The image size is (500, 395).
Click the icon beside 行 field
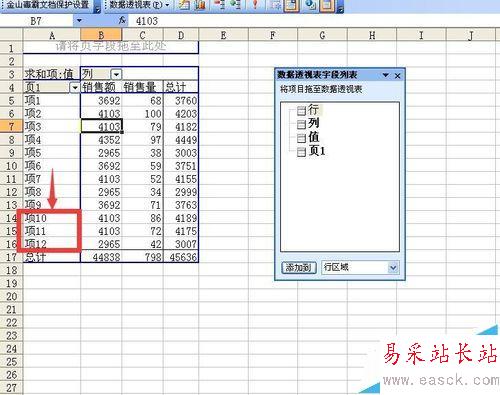click(301, 110)
